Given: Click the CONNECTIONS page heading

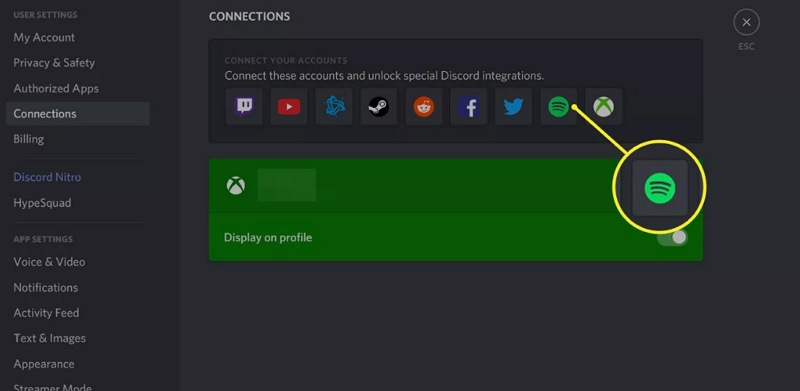Looking at the screenshot, I should click(249, 16).
